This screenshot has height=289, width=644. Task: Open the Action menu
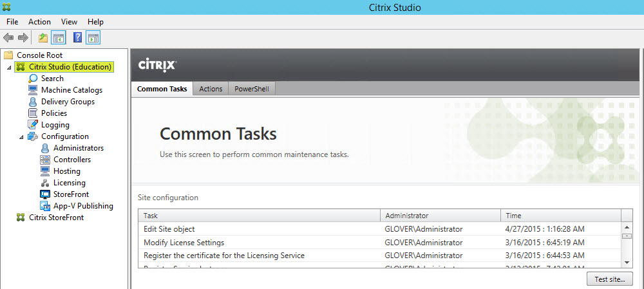[39, 22]
